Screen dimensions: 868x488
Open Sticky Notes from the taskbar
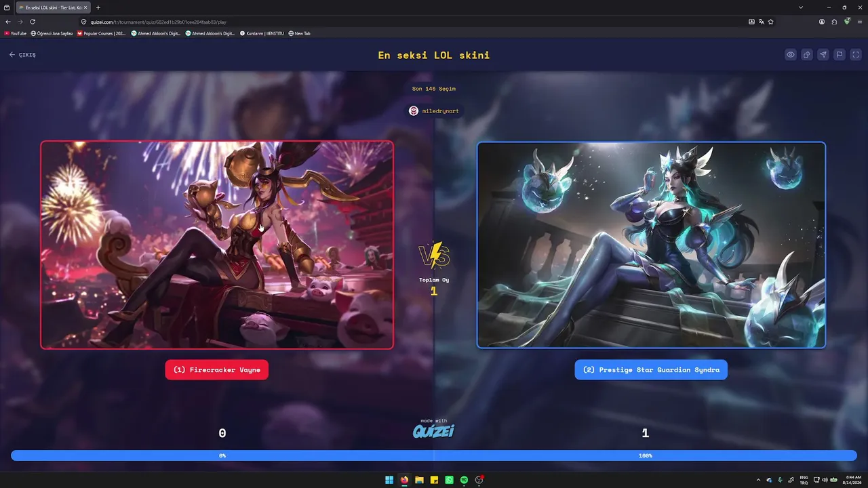(x=434, y=480)
